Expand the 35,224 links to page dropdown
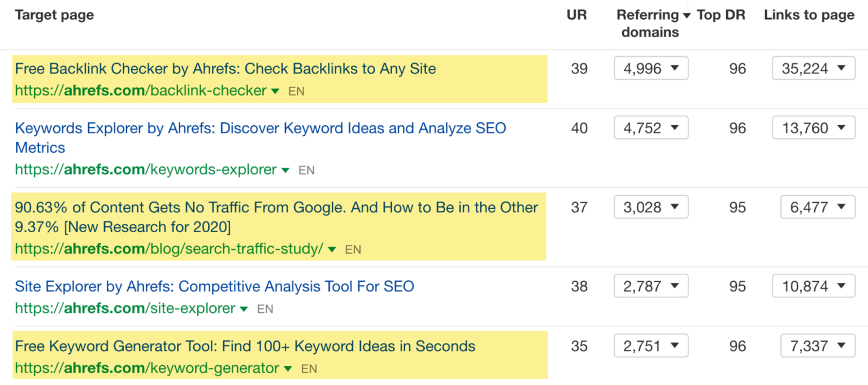The image size is (868, 385). tap(813, 68)
